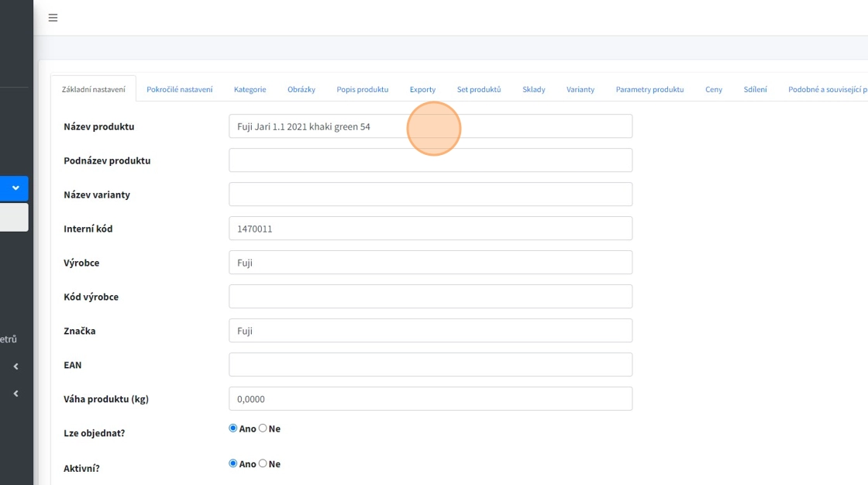Expand the upper left-arrow sidebar chevron
The height and width of the screenshot is (485, 868).
coord(15,366)
